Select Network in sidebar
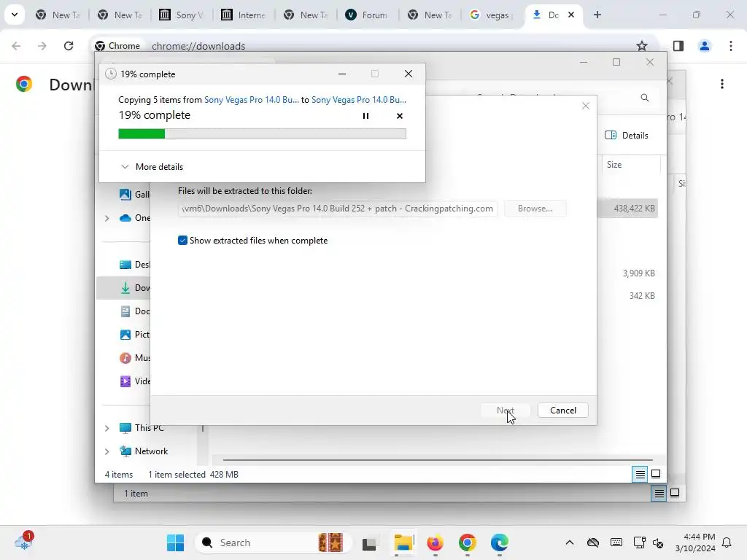Image resolution: width=747 pixels, height=560 pixels. coord(144,451)
